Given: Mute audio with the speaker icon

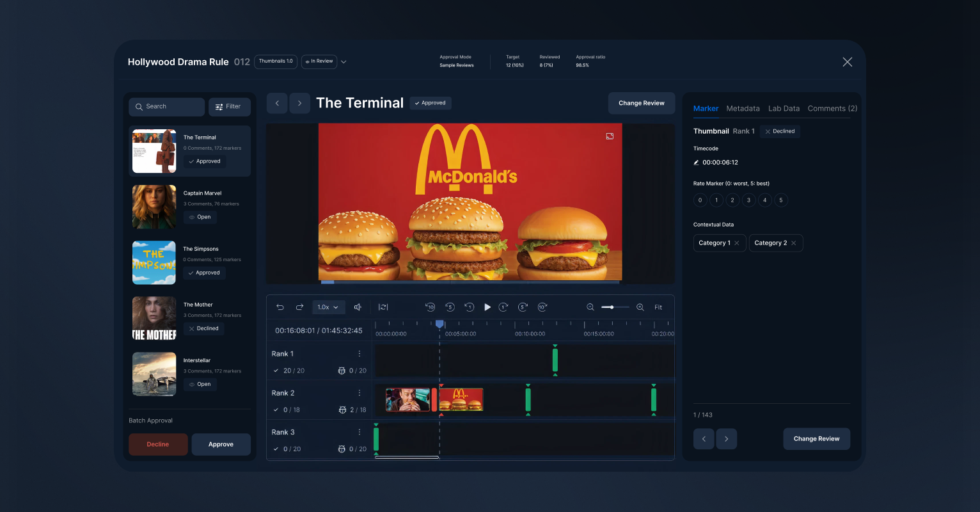Looking at the screenshot, I should 358,307.
